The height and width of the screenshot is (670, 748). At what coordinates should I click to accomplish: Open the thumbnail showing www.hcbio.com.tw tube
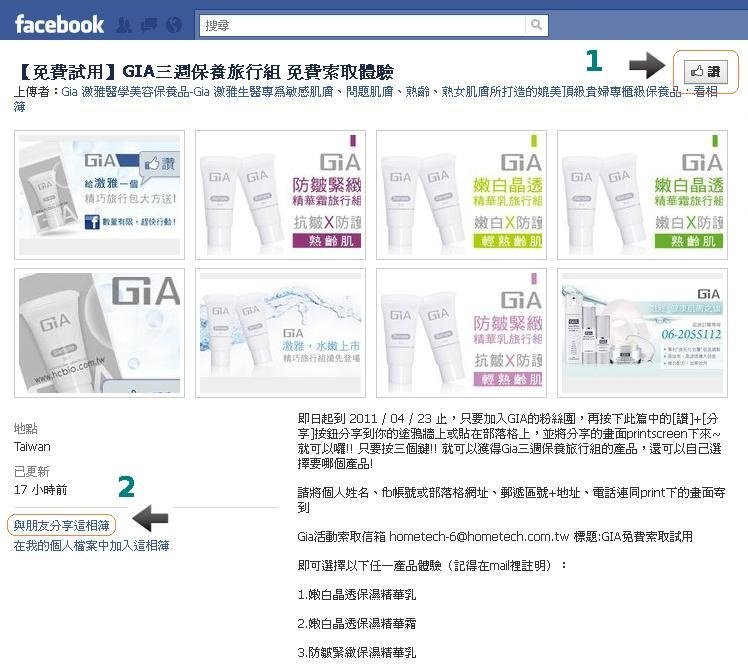(x=99, y=333)
